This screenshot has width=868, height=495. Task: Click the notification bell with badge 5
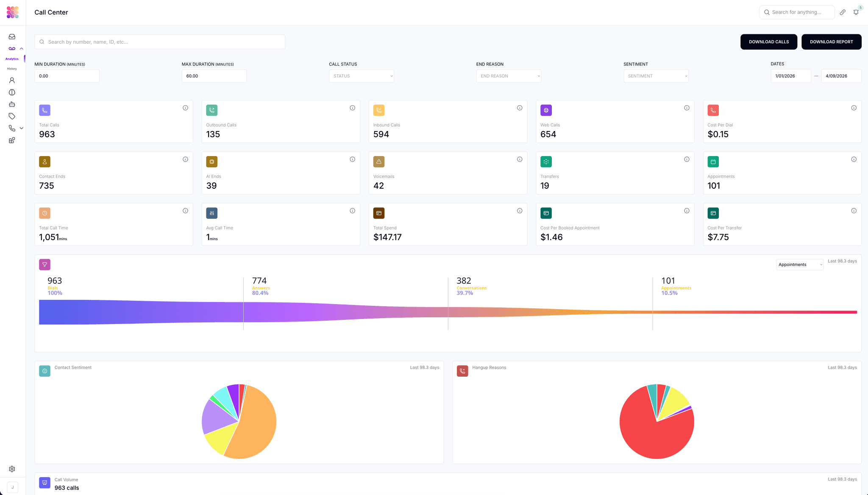pyautogui.click(x=856, y=12)
